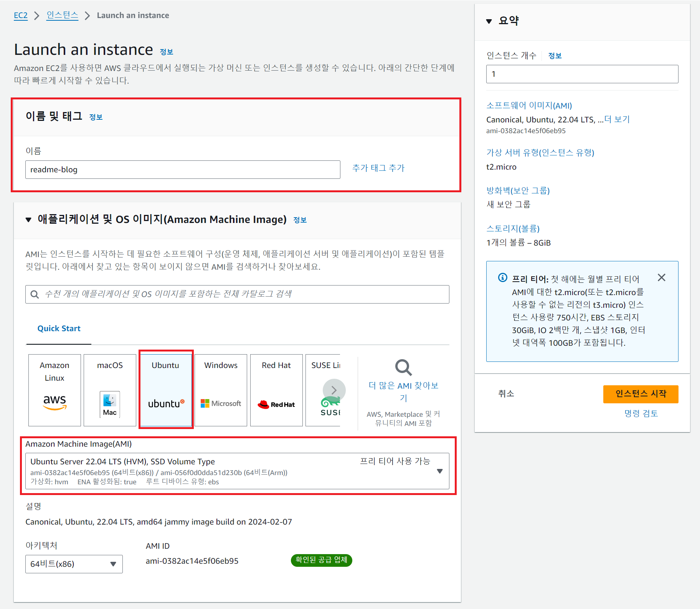Click the 1개의 볼륨 – 8GiB text
The image size is (700, 609).
point(518,243)
